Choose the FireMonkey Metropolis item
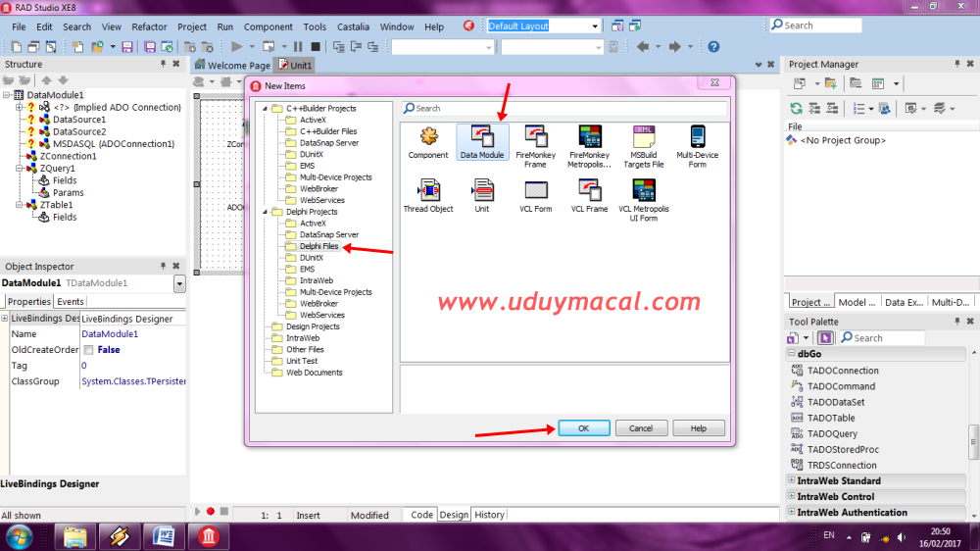Screen dimensions: 980x551 [x=589, y=146]
